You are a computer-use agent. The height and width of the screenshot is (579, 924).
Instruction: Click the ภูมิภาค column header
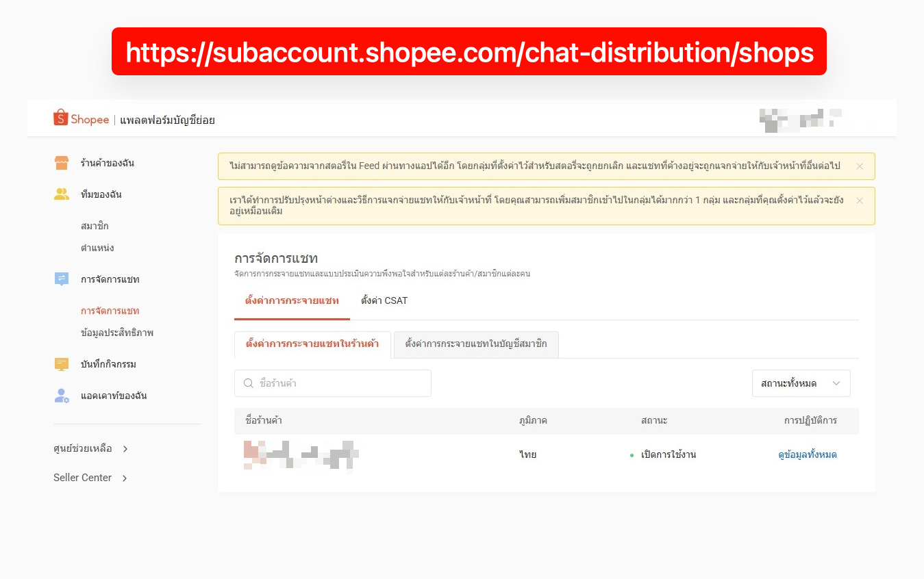click(533, 420)
